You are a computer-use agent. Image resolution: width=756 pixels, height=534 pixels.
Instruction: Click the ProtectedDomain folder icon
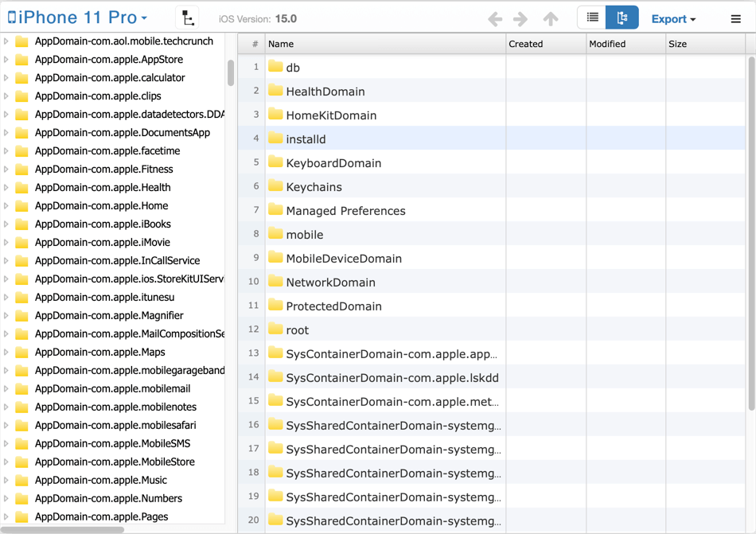275,305
